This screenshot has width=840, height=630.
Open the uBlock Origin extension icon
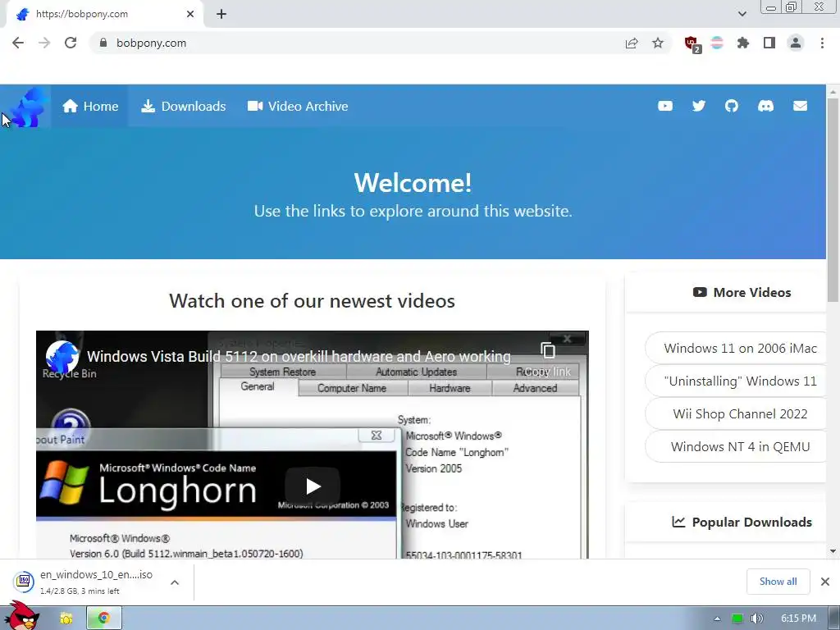coord(692,44)
